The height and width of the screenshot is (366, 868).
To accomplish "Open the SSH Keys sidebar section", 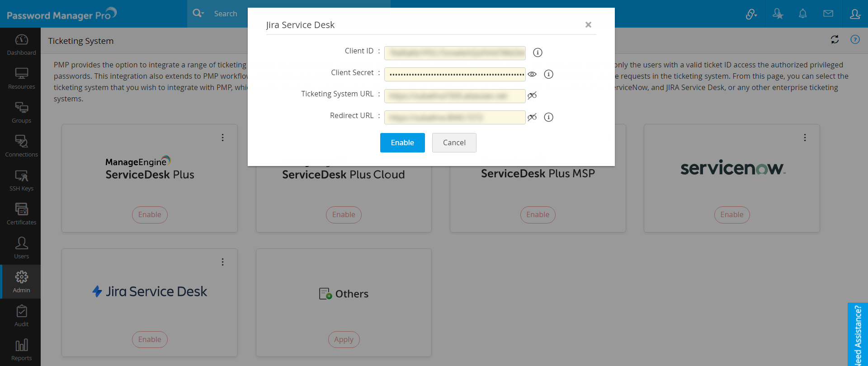I will click(21, 180).
